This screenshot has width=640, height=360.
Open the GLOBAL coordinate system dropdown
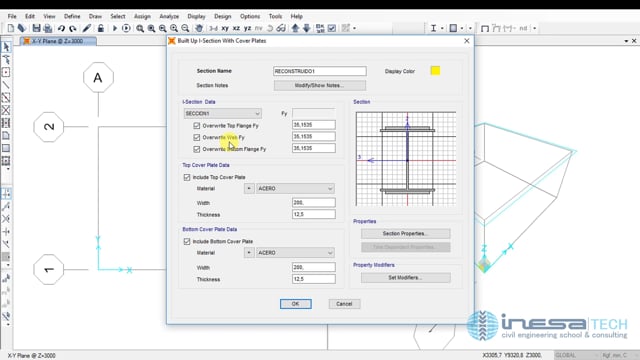tap(576, 355)
